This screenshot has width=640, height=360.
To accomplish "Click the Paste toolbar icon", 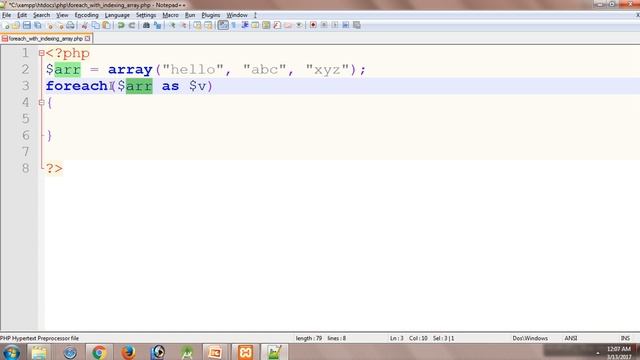I will coord(107,25).
